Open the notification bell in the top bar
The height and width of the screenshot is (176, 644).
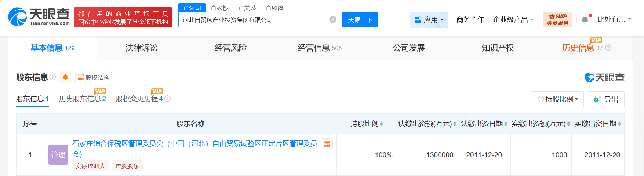coord(585,20)
